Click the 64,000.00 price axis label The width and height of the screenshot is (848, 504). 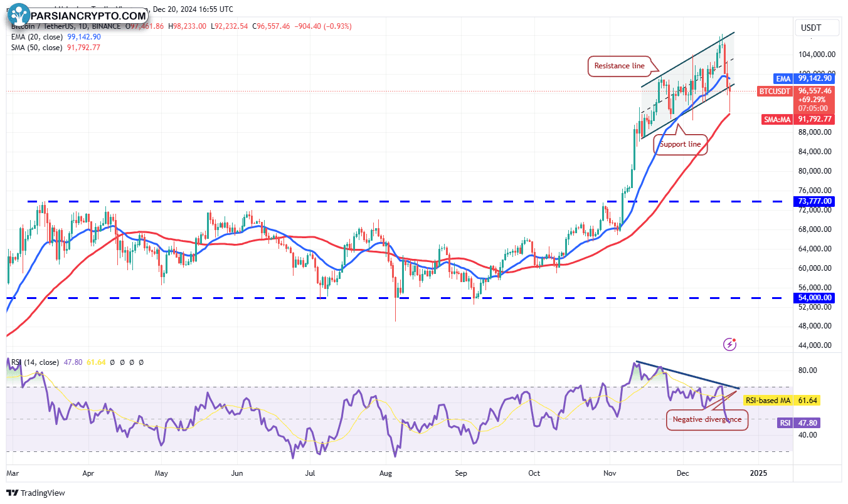click(815, 249)
